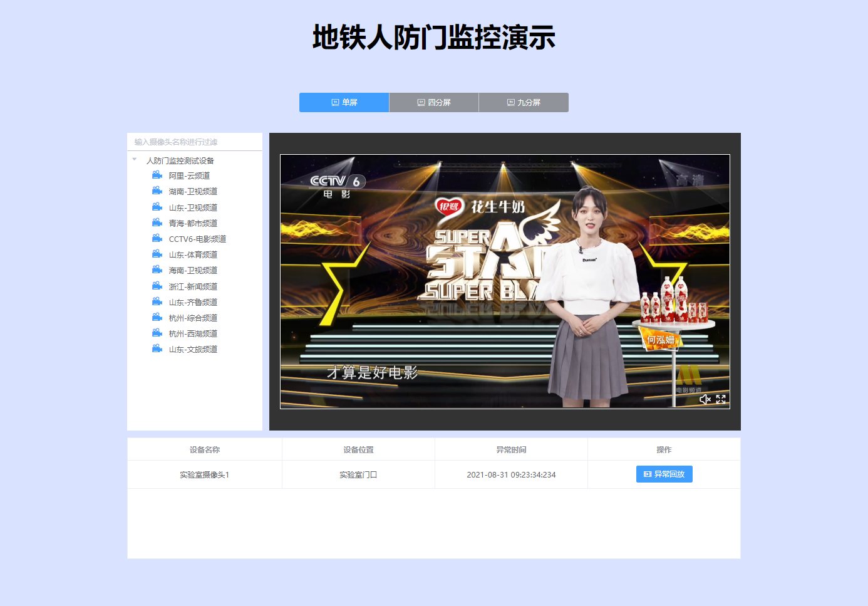Click the CCTV6 video player area
Screen dimensions: 868x606
pyautogui.click(x=505, y=281)
